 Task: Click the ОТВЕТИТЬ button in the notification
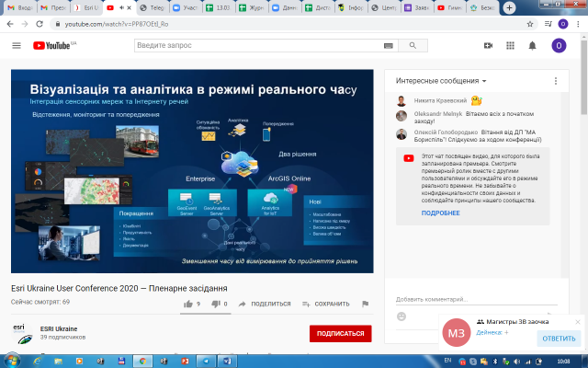coord(559,338)
